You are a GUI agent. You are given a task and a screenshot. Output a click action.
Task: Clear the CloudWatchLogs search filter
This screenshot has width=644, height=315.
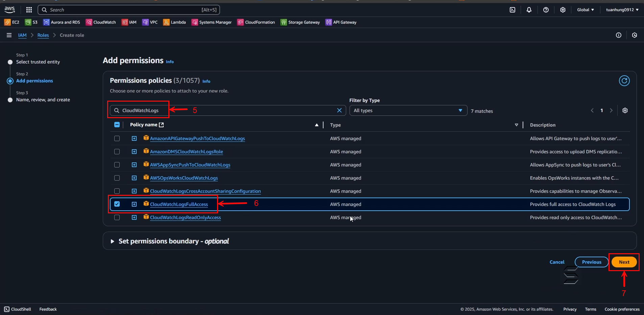339,110
